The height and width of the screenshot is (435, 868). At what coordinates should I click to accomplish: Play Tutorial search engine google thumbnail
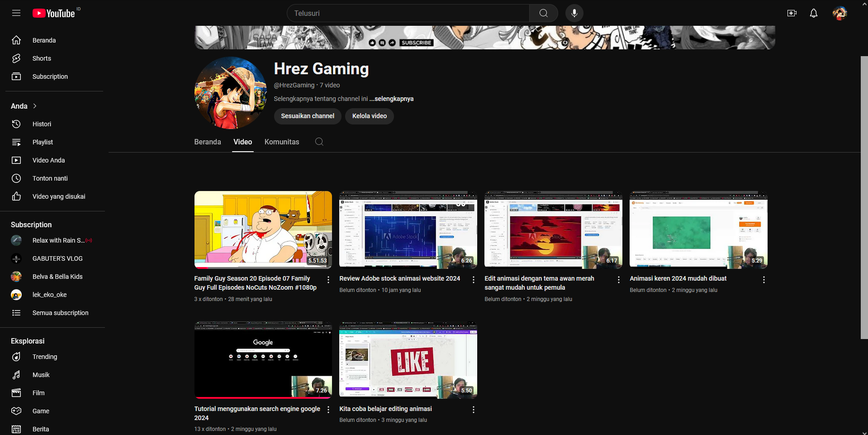coord(263,360)
